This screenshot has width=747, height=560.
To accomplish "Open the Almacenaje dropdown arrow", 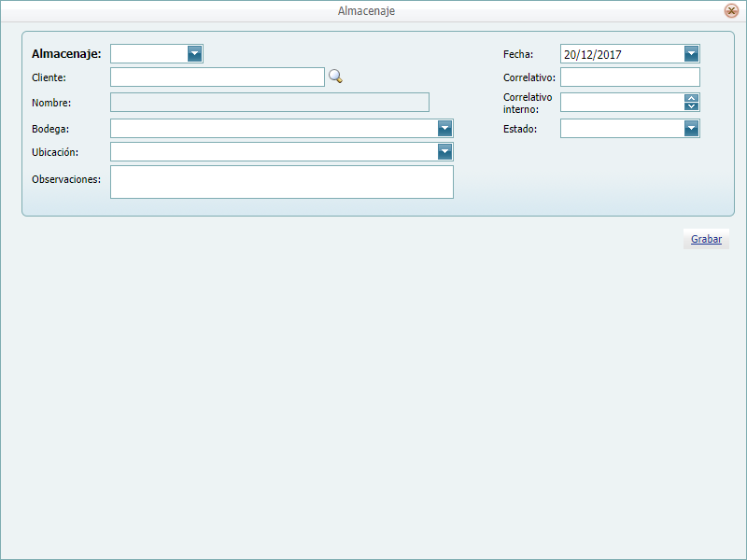I will (x=194, y=54).
